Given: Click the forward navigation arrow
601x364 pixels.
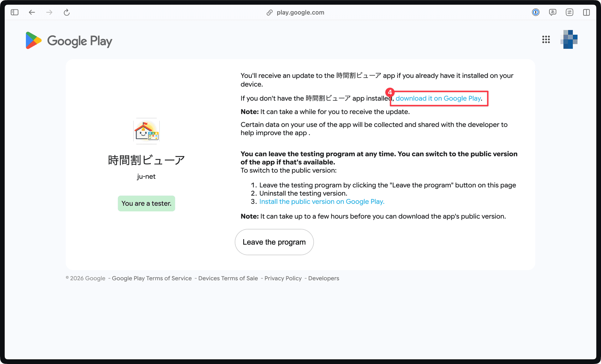Looking at the screenshot, I should click(49, 12).
